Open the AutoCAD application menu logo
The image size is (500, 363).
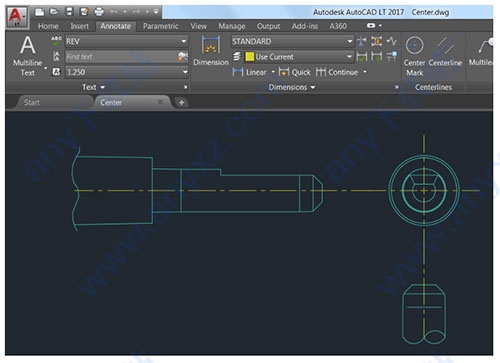pos(16,17)
